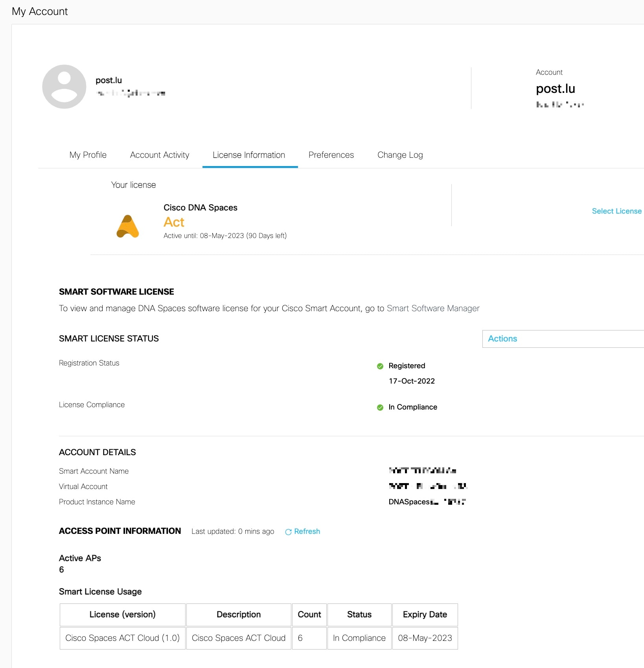This screenshot has height=668, width=644.
Task: Click the Status column header
Action: (x=359, y=614)
